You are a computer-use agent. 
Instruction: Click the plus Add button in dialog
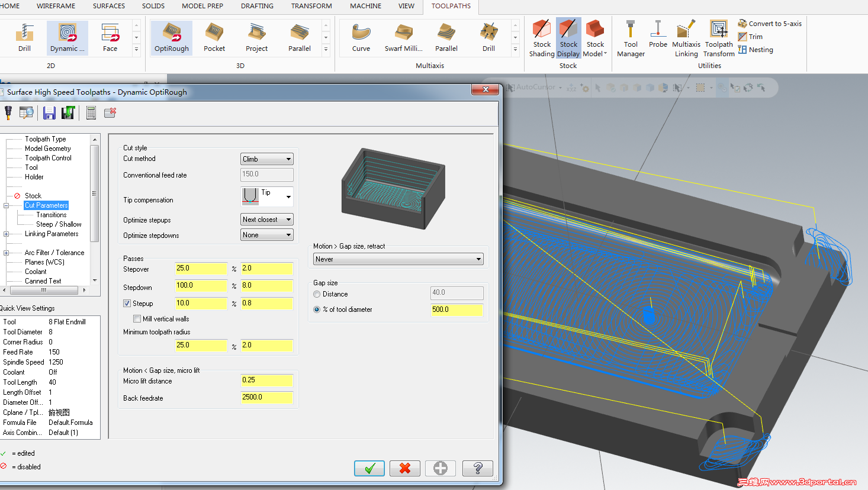(441, 469)
